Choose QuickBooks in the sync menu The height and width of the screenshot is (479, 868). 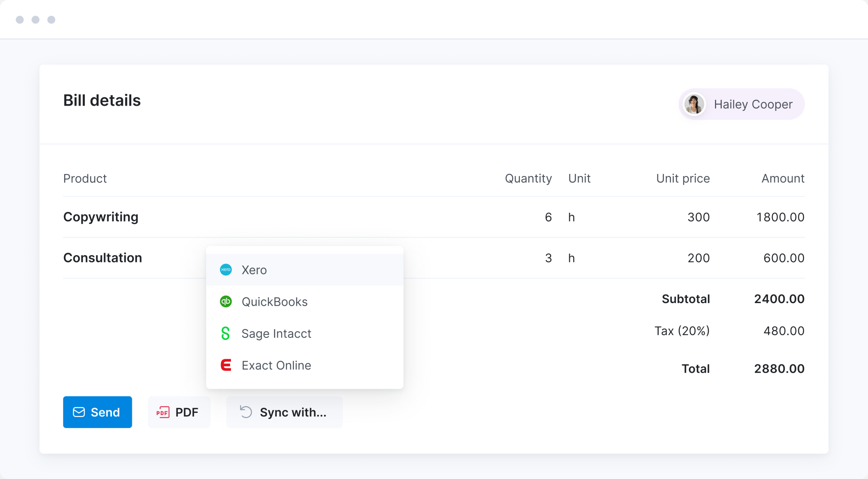coord(305,301)
